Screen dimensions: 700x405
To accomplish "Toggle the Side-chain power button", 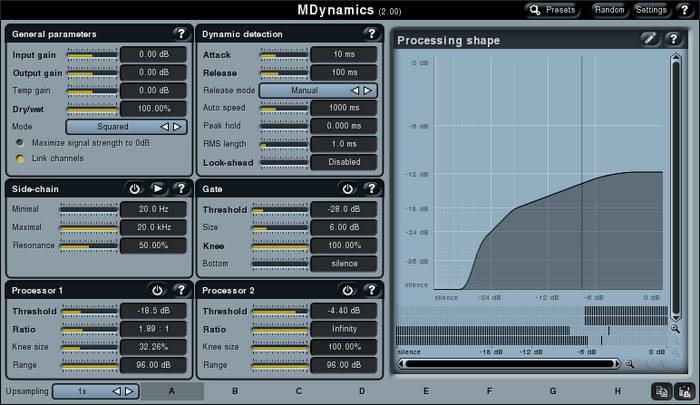I will pos(134,188).
